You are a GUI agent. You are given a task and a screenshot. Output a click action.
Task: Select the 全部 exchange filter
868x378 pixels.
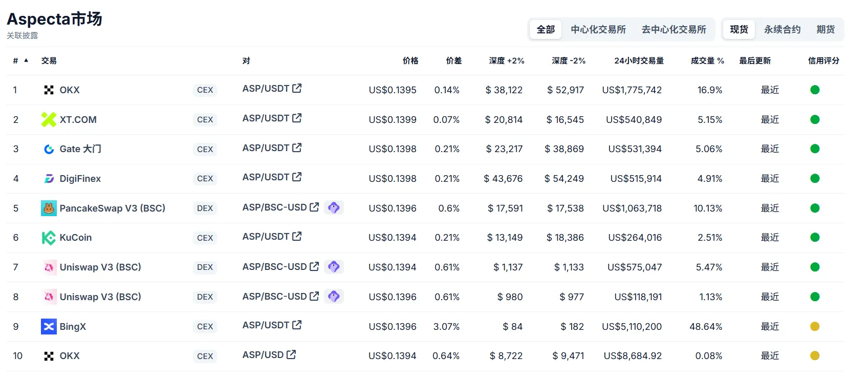point(546,30)
